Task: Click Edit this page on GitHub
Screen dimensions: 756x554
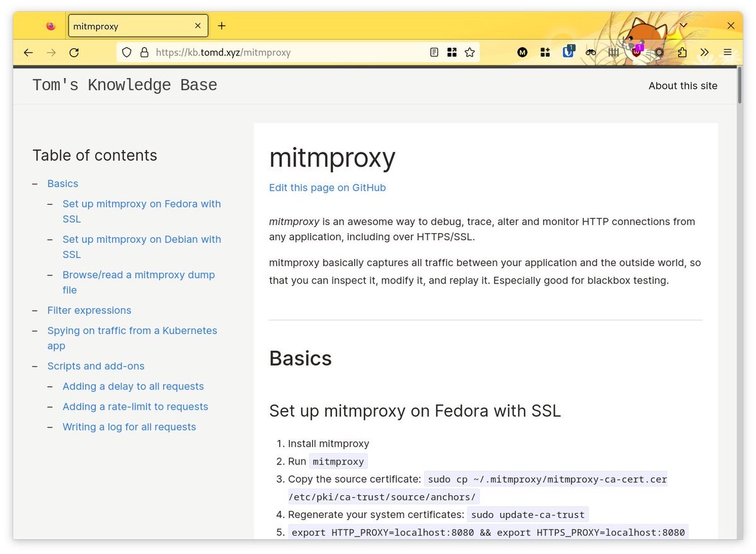Action: pyautogui.click(x=327, y=188)
